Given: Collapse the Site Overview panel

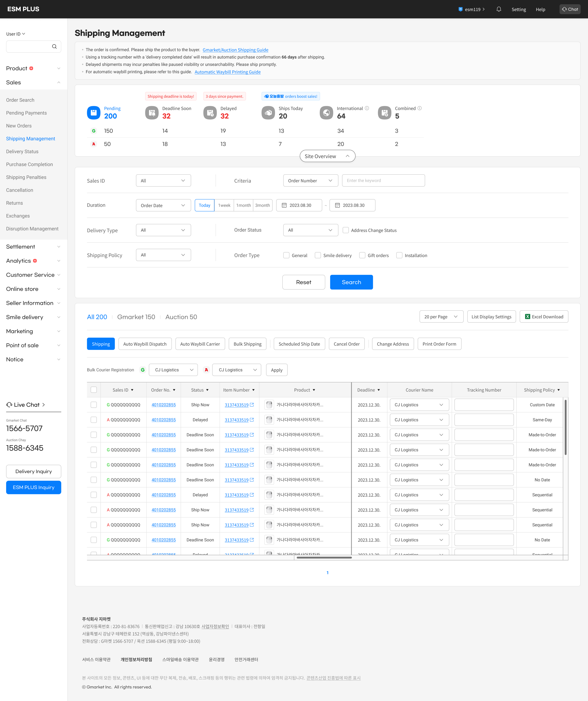Looking at the screenshot, I should [327, 156].
